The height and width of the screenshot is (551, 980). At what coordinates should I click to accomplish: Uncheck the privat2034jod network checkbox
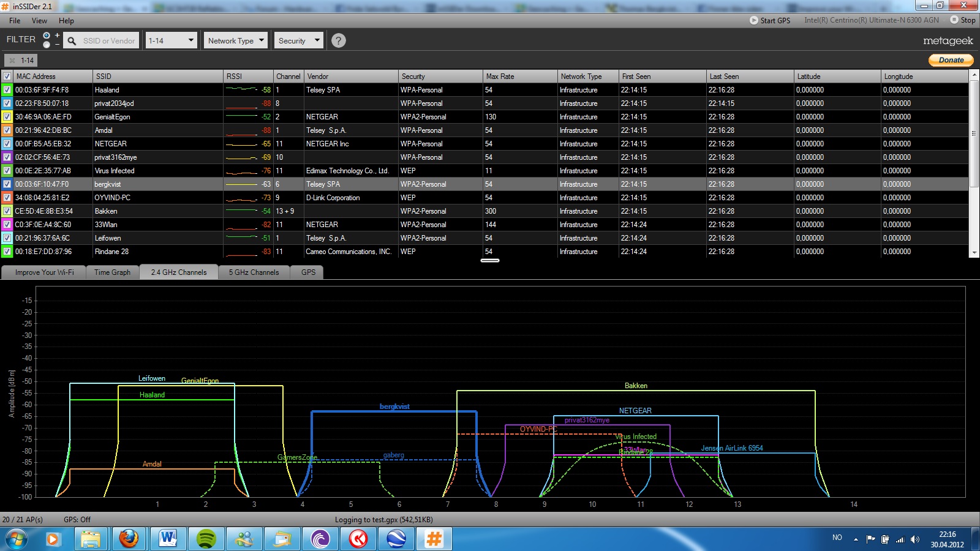coord(7,103)
